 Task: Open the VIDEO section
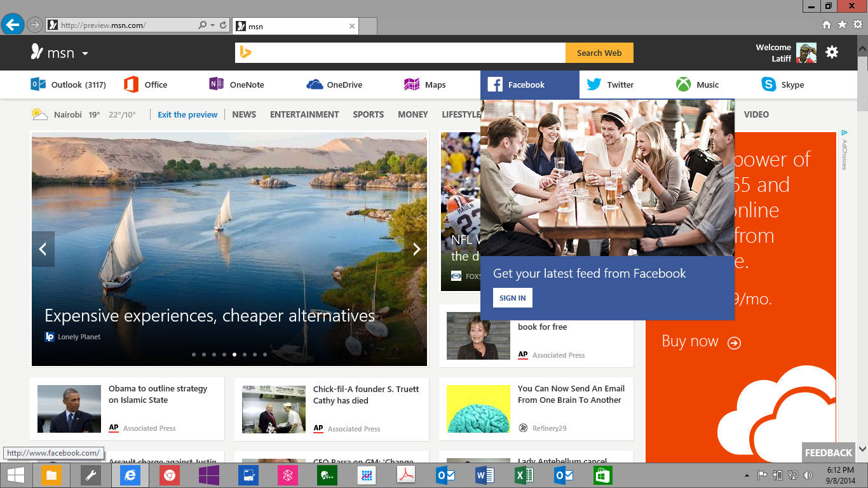756,115
